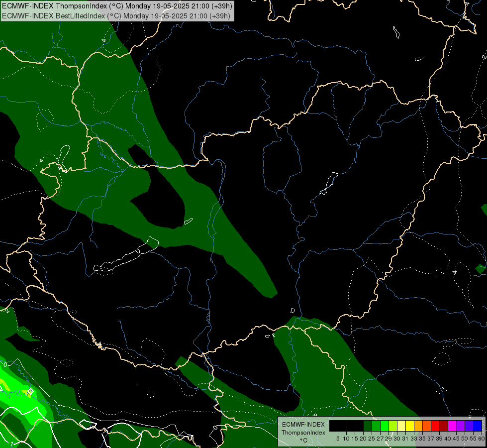Click the medium green 25–27 legend swatch
The height and width of the screenshot is (448, 487).
point(376,426)
